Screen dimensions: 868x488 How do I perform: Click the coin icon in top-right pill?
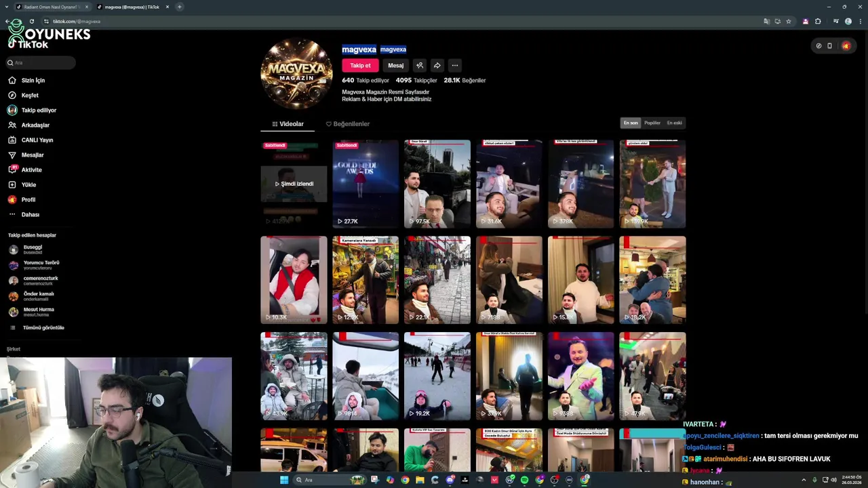click(x=818, y=45)
